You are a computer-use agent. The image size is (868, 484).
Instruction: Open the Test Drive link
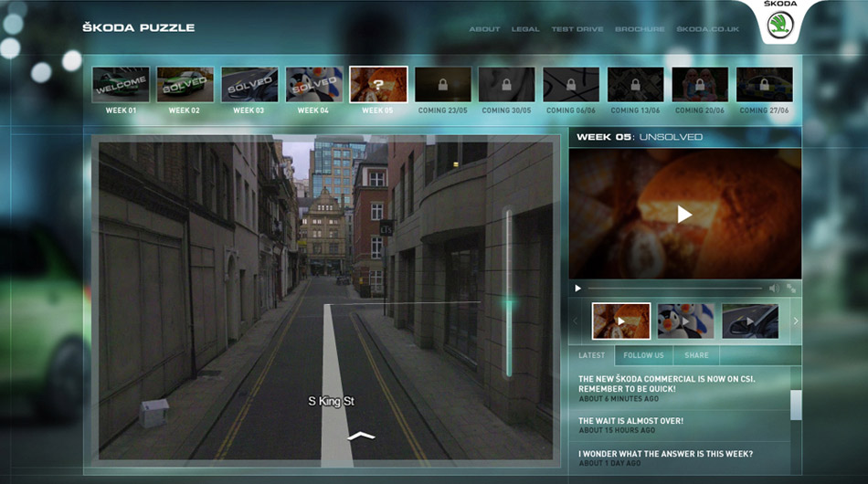(577, 28)
